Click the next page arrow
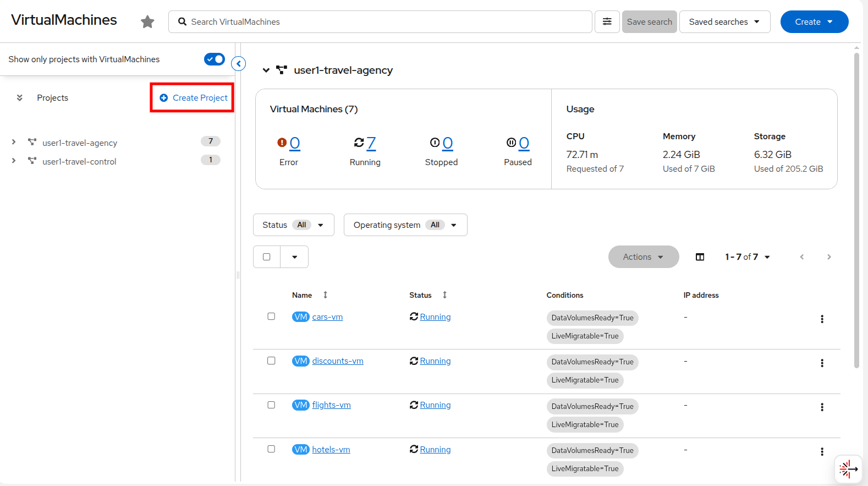This screenshot has width=868, height=486. point(829,257)
